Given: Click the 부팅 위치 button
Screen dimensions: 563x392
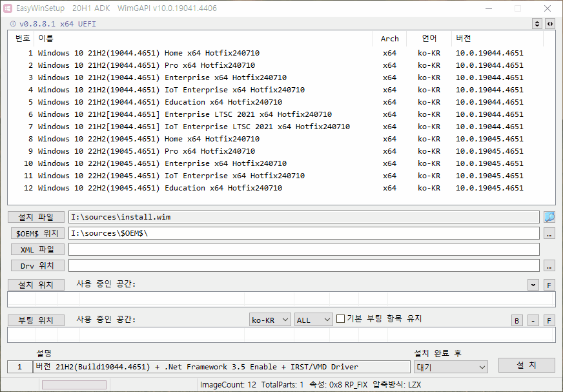Looking at the screenshot, I should click(36, 320).
